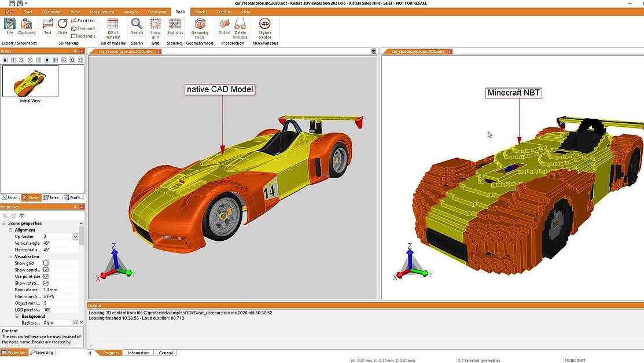The height and width of the screenshot is (363, 644).
Task: Choose the Fixed text markup
Action: (x=83, y=21)
